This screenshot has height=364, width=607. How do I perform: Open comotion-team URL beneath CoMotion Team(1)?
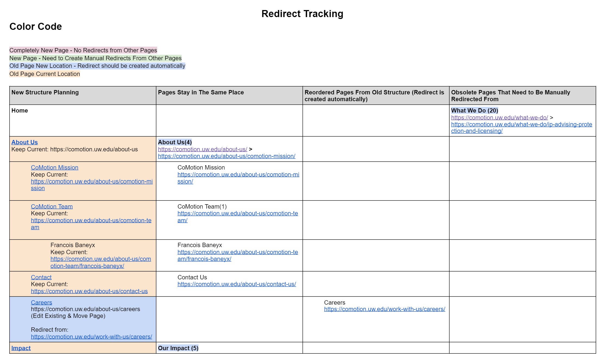pos(238,217)
